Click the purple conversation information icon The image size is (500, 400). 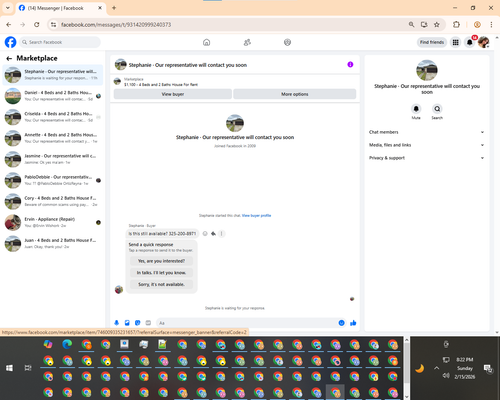point(350,65)
